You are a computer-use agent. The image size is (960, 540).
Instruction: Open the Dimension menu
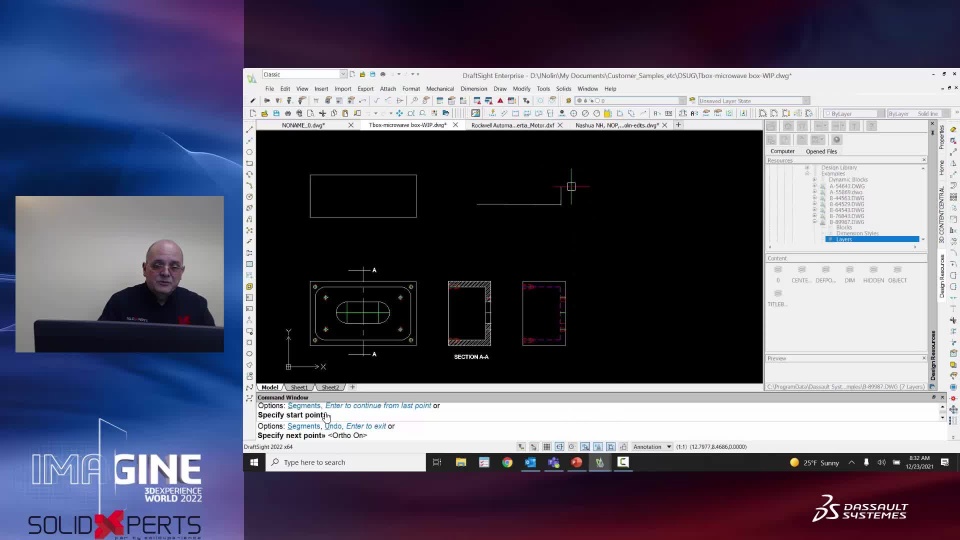coord(473,89)
